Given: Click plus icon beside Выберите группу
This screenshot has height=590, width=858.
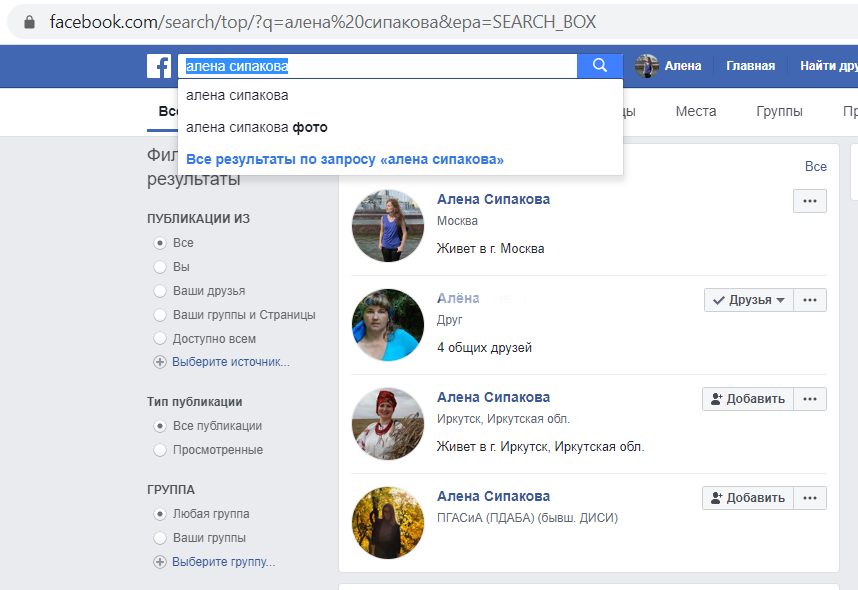Looking at the screenshot, I should [x=160, y=562].
